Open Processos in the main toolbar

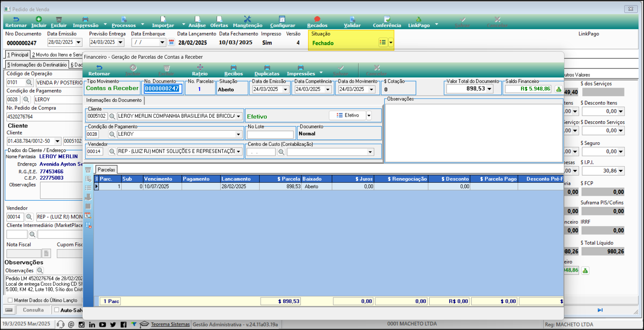(123, 22)
